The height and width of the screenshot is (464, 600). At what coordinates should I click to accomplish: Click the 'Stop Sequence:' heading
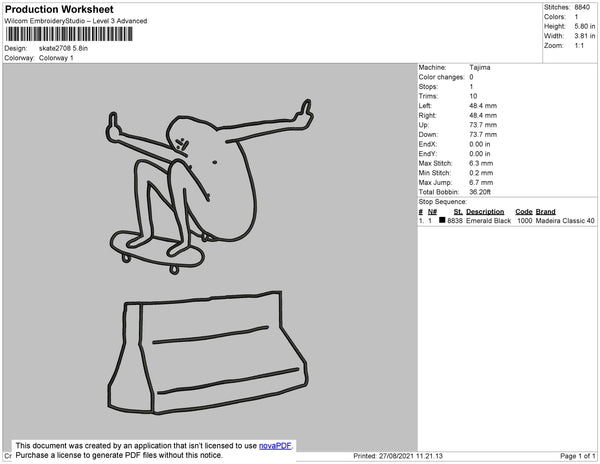[x=443, y=202]
